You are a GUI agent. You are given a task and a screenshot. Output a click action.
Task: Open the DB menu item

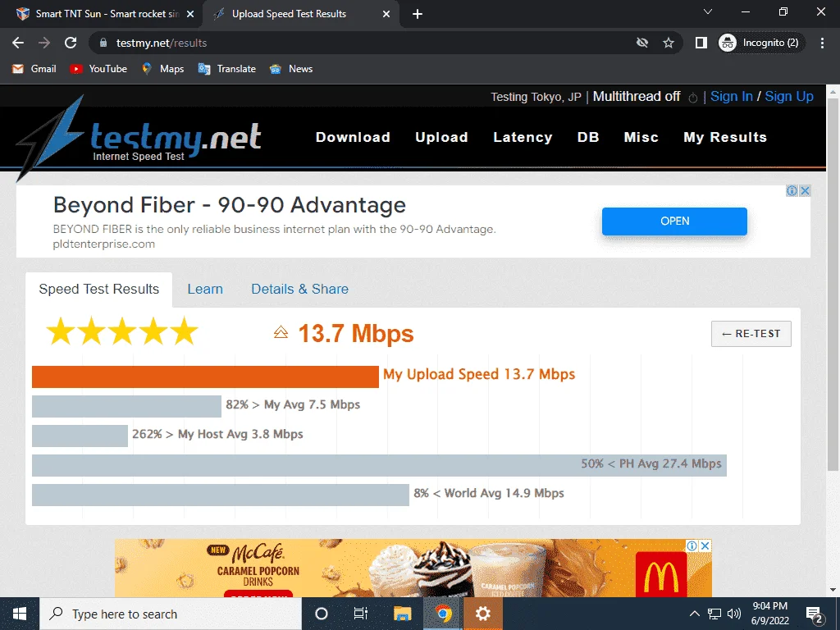point(587,137)
